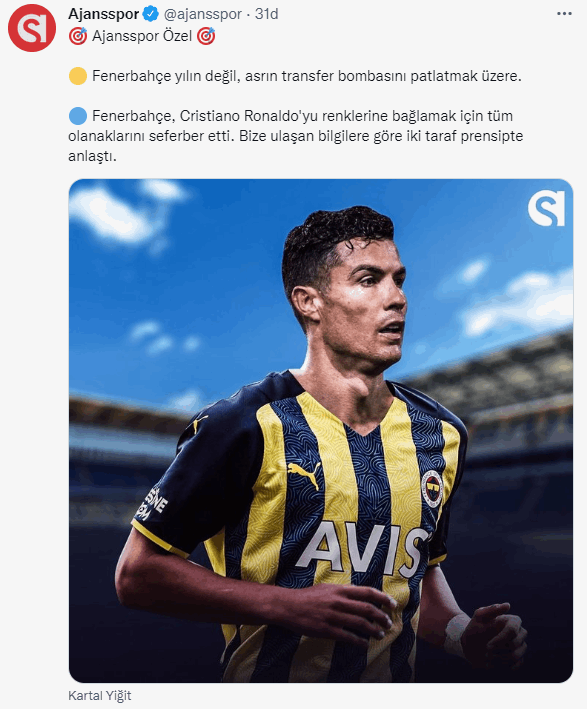Click the paragraph mentioning Cristiano Ronaldo
Viewport: 587px width, 709px height.
(296, 136)
